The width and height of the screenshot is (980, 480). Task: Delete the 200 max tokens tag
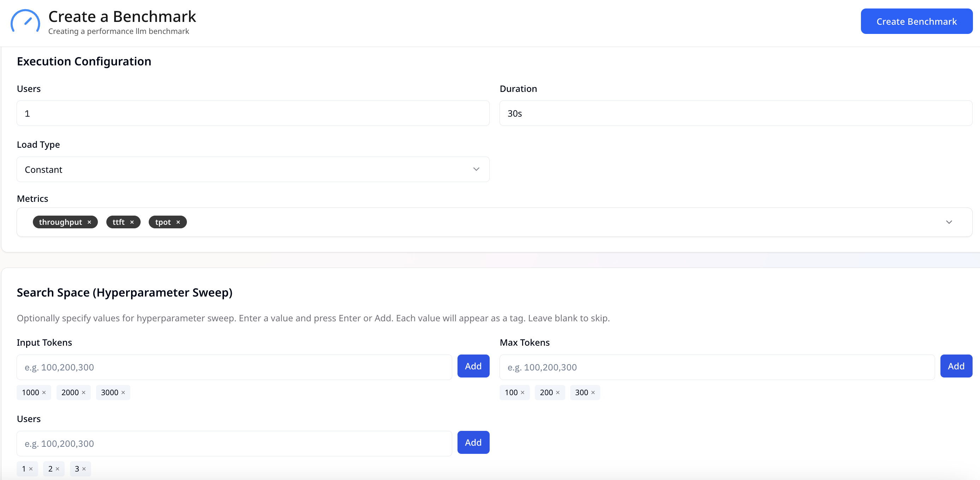[x=558, y=392]
